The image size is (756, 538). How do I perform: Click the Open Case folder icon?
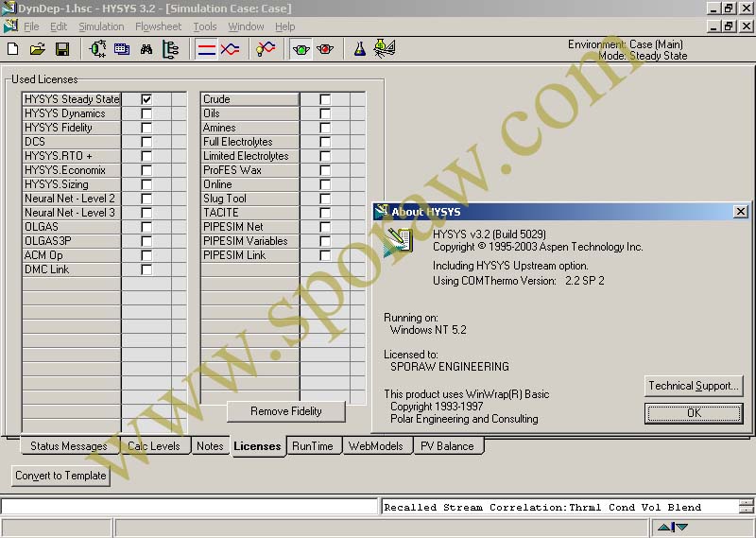coord(37,49)
